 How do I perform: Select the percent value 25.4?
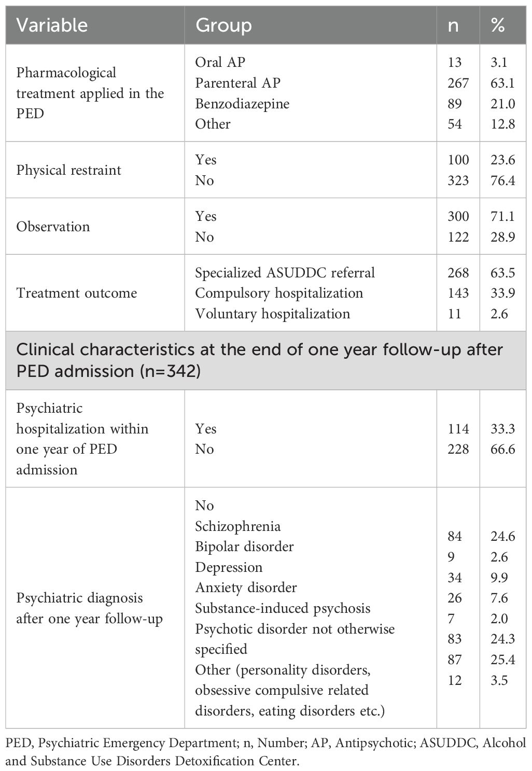click(x=502, y=660)
